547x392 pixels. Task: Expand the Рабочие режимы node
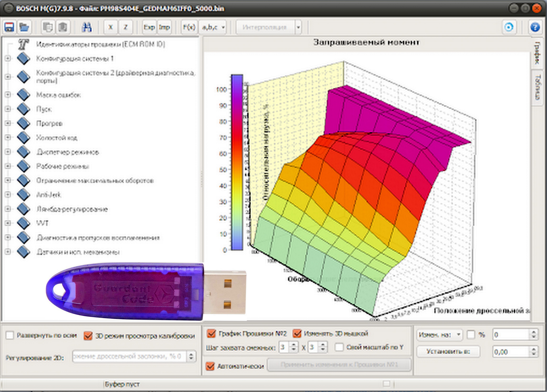pos(8,166)
